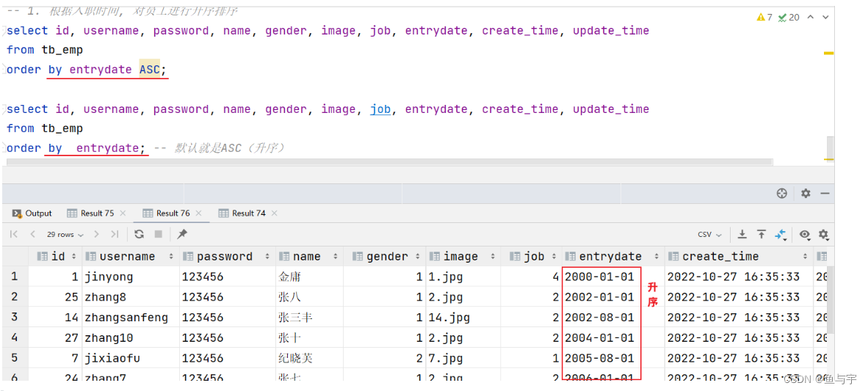Sort by the entrydate column header

point(613,257)
